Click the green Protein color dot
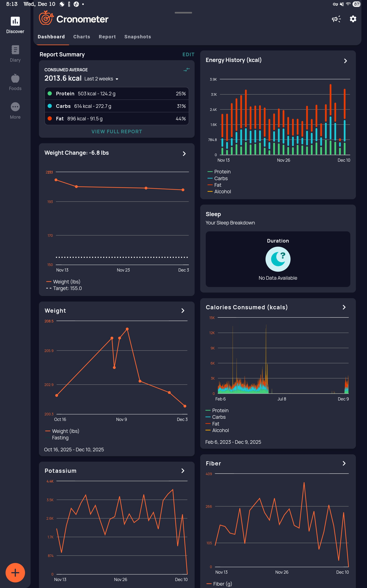 50,93
